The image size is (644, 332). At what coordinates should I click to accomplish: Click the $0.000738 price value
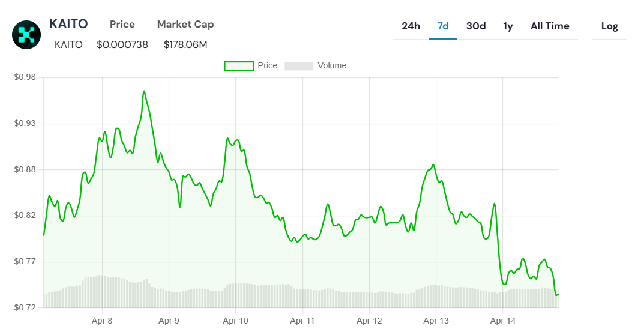pyautogui.click(x=122, y=45)
